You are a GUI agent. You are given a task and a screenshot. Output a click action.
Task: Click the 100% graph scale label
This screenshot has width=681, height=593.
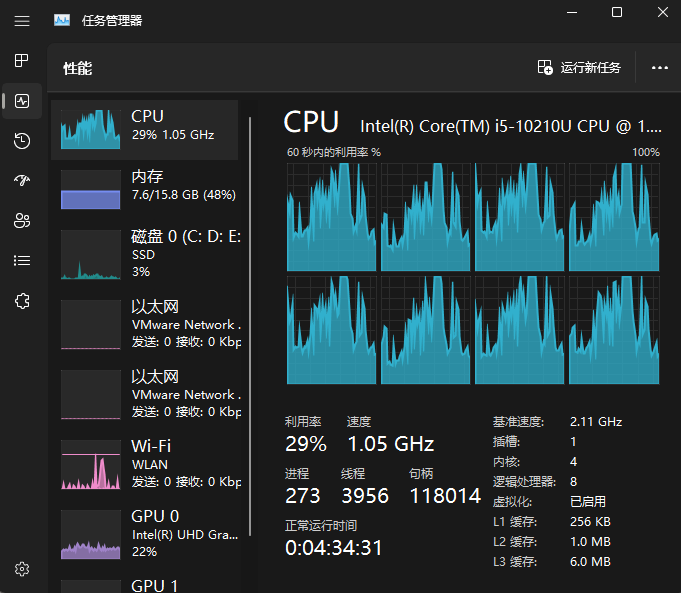pyautogui.click(x=646, y=152)
